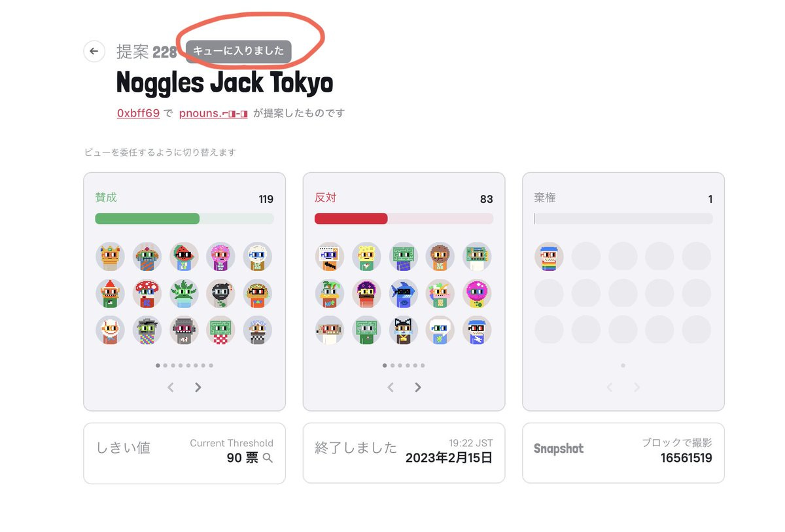Open the pnouns sponsor link
Screen dimensions: 785x532
click(x=213, y=113)
